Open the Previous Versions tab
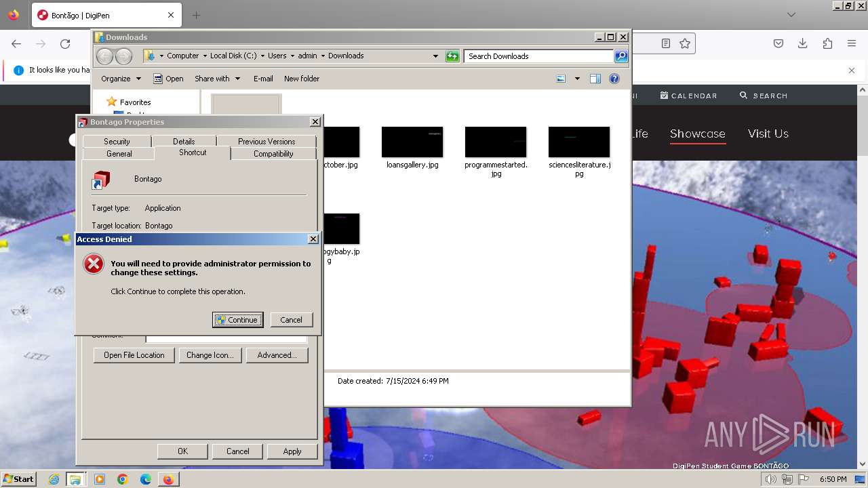Screen dimensions: 868x488 click(267, 141)
